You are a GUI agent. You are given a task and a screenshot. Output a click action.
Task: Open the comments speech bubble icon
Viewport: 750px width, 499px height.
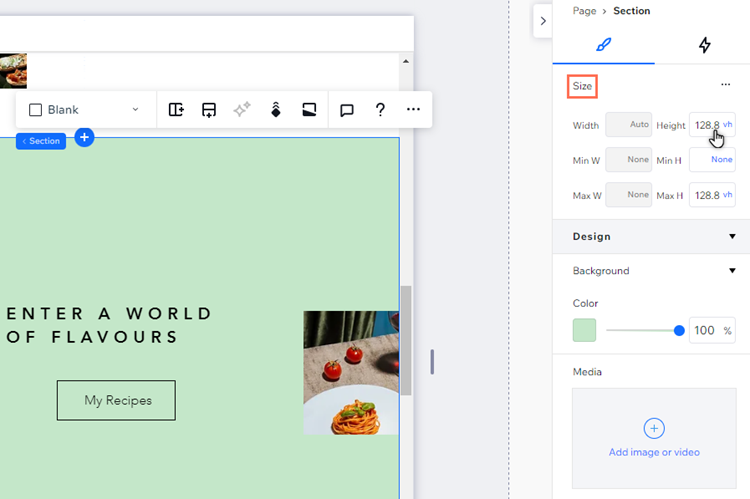click(x=347, y=110)
